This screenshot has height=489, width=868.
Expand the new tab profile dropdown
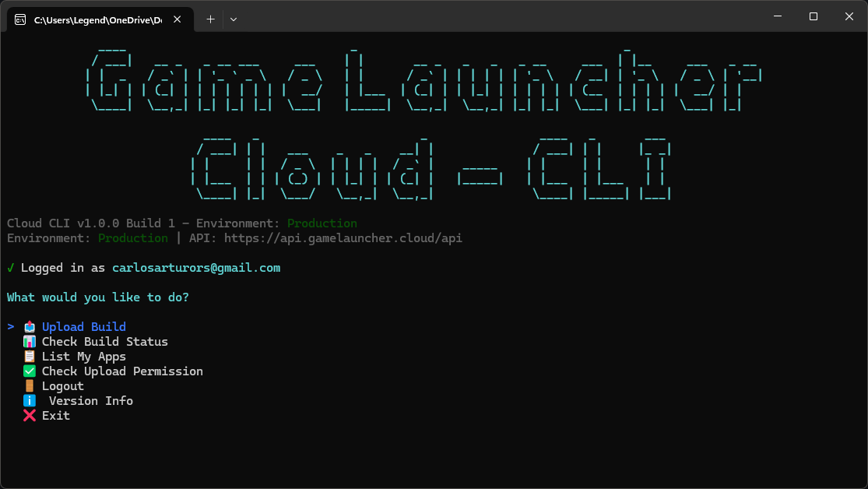coord(234,19)
